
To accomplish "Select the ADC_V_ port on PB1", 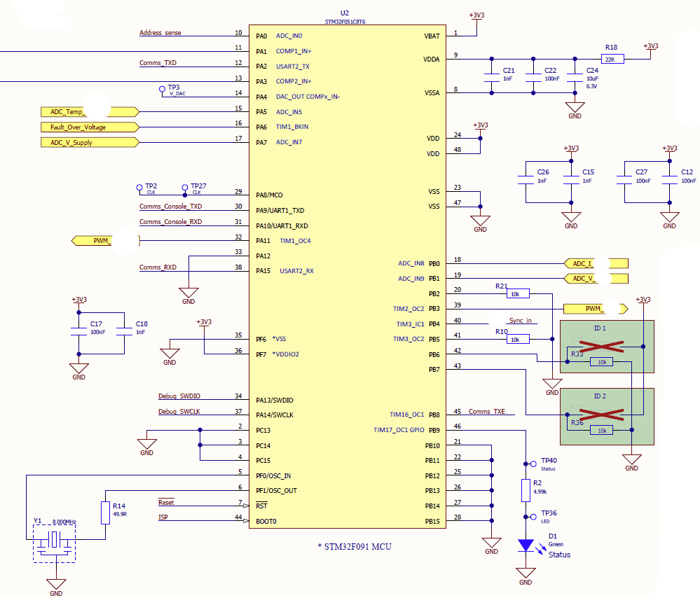I will point(596,279).
